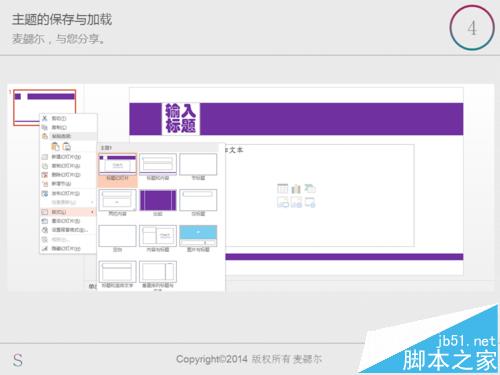The width and height of the screenshot is (500, 375).
Task: Select the Paste Options clipboard header row
Action: (x=68, y=136)
